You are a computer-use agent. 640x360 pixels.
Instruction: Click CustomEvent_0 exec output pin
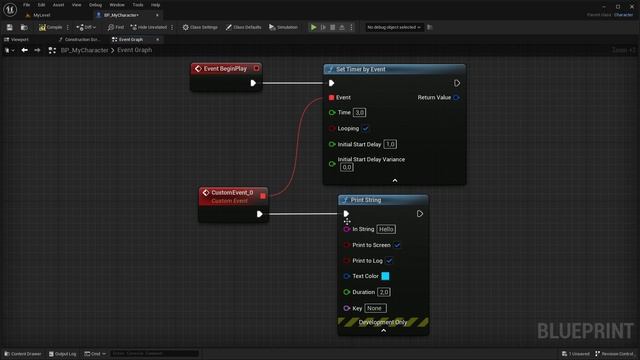click(260, 214)
